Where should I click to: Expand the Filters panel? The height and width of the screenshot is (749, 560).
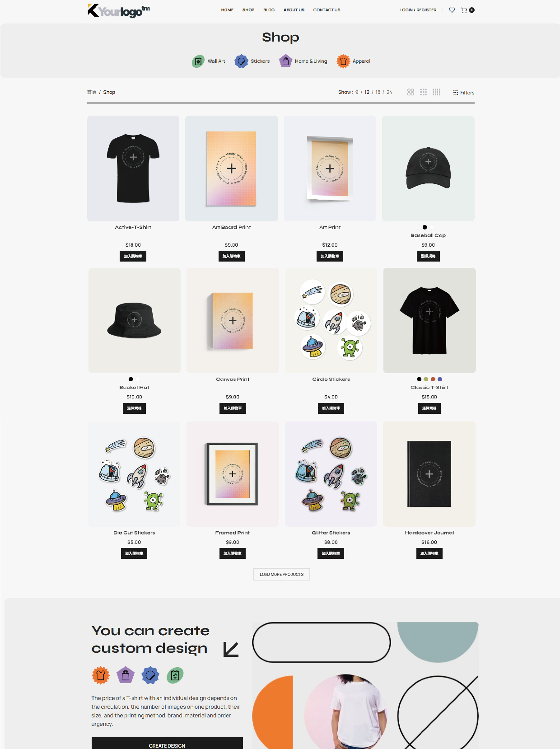point(464,93)
